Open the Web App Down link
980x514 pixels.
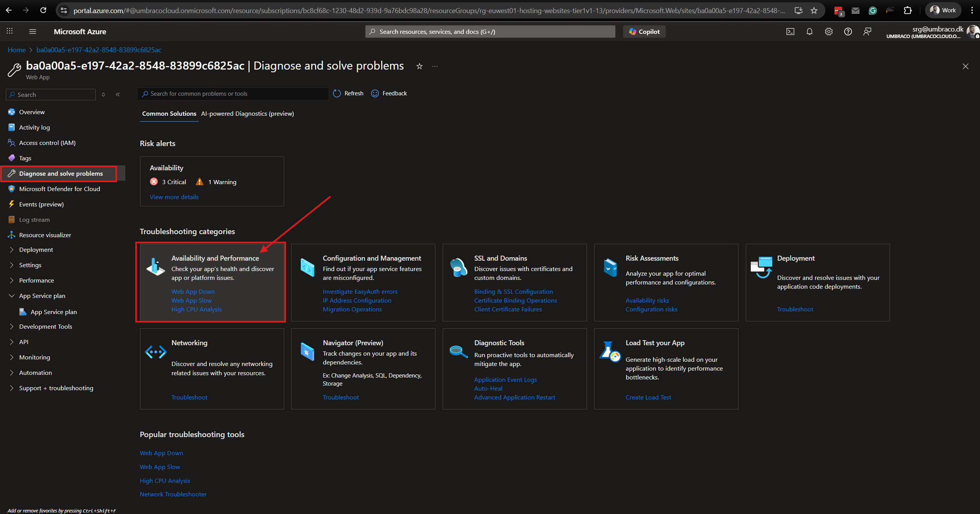(193, 291)
